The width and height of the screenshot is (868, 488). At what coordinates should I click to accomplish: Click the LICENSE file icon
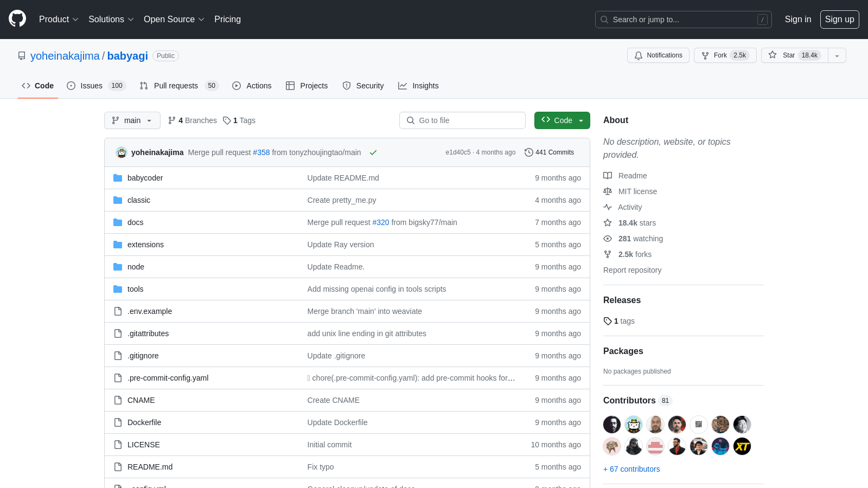[x=118, y=445]
